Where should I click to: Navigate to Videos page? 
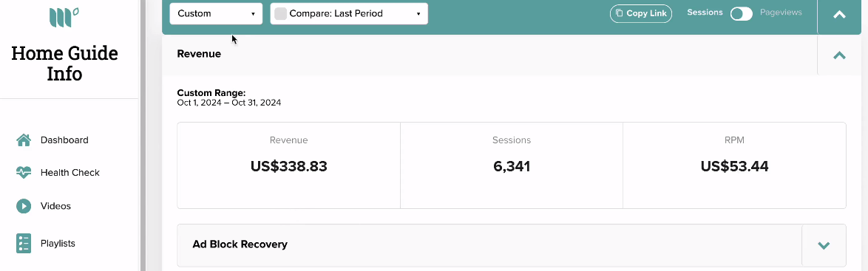55,206
